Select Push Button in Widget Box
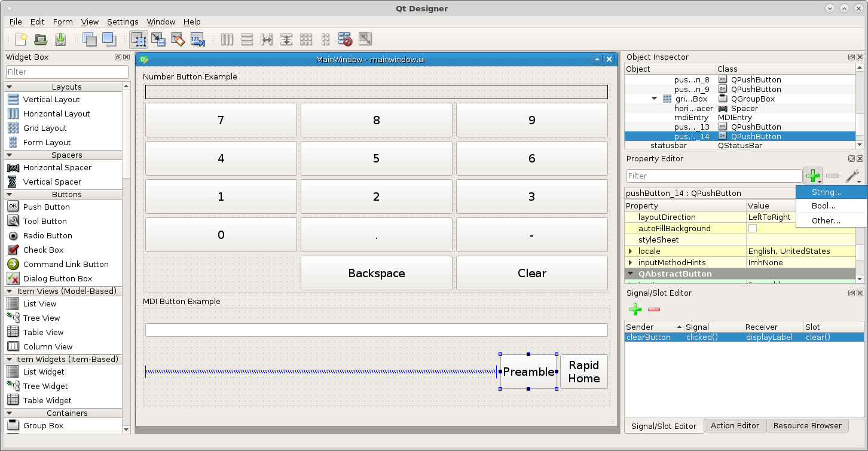This screenshot has height=451, width=868. (x=46, y=207)
